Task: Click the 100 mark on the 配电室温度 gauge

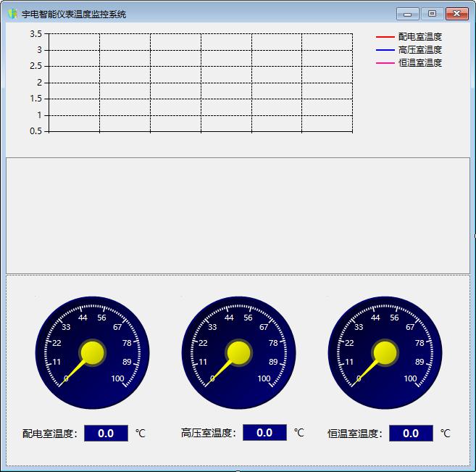Action: 117,378
